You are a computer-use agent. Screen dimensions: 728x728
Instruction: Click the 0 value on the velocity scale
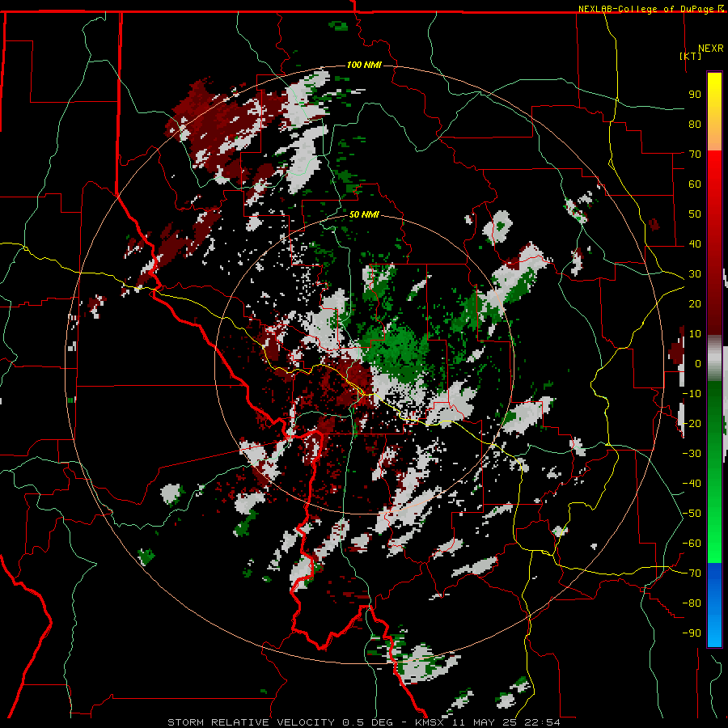click(x=698, y=364)
